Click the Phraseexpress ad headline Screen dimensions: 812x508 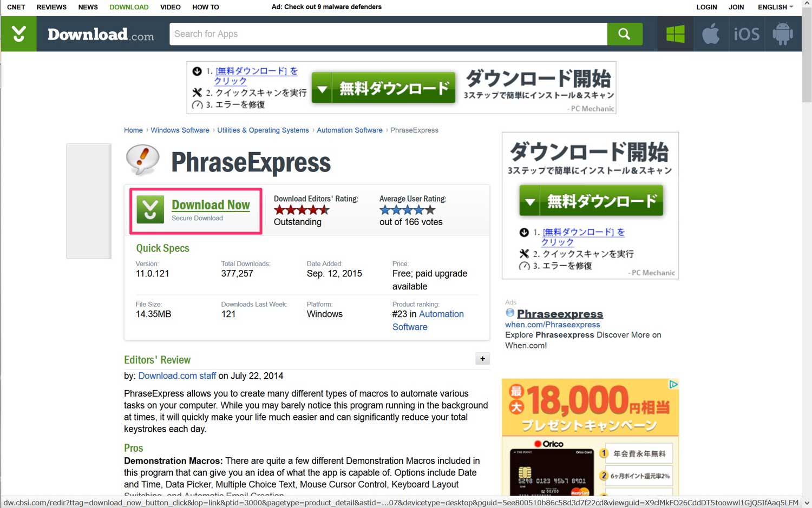560,314
